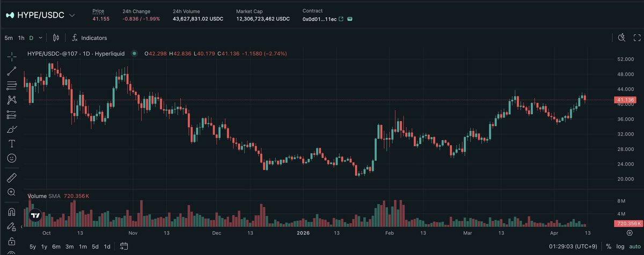This screenshot has height=255, width=644.
Task: Select the crosshair cursor tool
Action: (x=12, y=56)
